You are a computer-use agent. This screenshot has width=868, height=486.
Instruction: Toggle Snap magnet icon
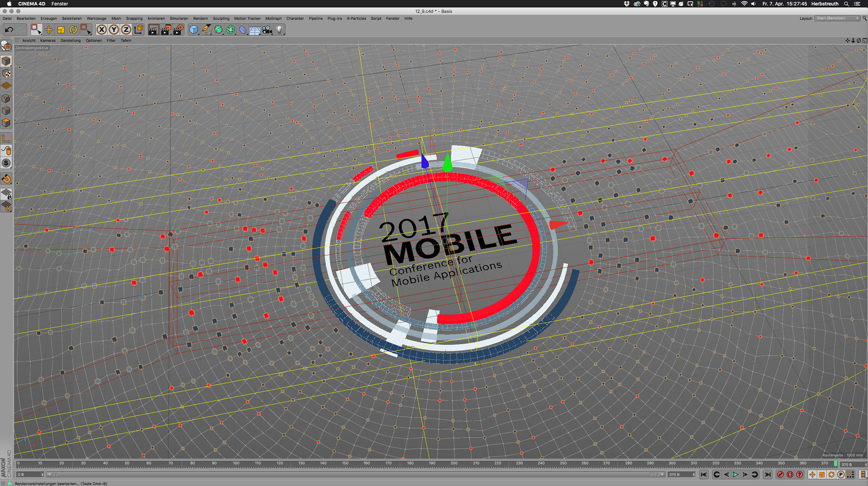(x=6, y=179)
